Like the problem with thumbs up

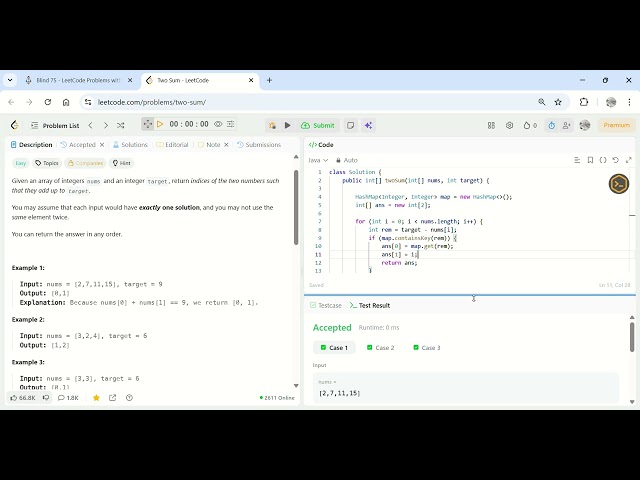23,398
